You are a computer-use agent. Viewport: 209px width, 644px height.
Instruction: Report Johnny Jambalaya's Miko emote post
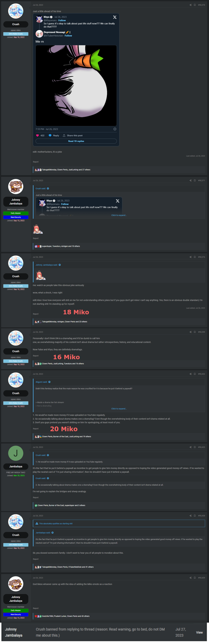(x=36, y=239)
